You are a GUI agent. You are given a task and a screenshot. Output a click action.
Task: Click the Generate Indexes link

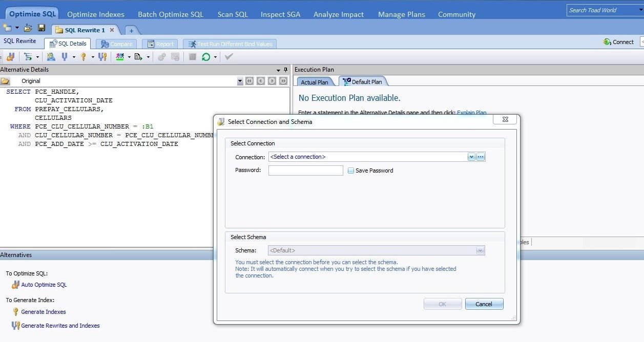tap(44, 312)
